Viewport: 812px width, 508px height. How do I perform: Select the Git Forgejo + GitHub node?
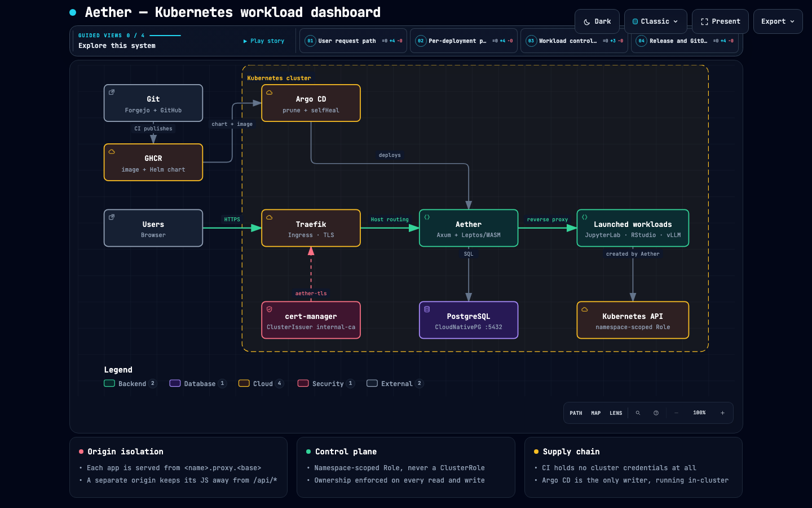153,103
